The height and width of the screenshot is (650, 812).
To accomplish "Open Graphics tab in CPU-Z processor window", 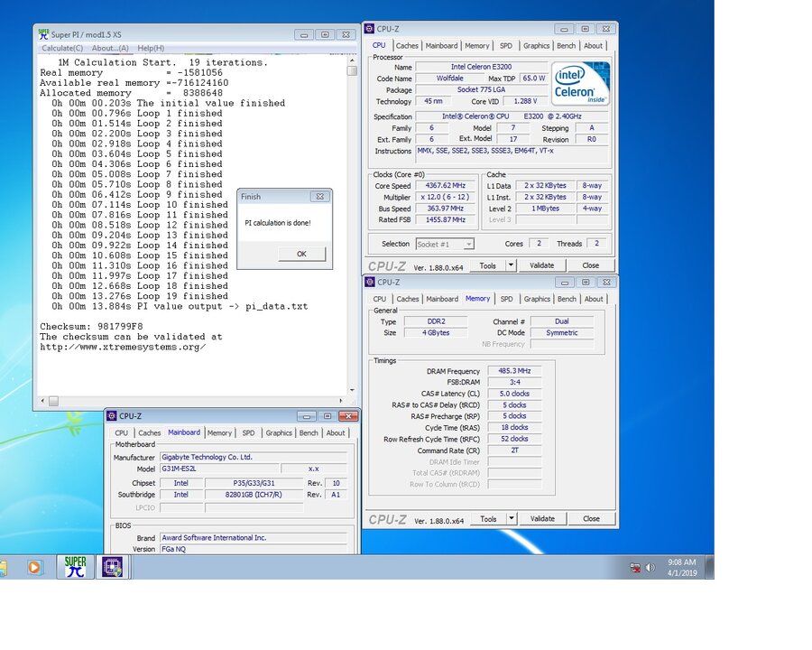I will [x=537, y=46].
